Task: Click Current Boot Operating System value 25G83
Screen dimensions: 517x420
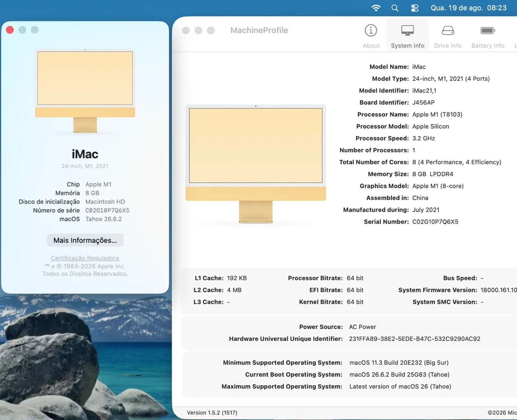Action: click(x=399, y=375)
